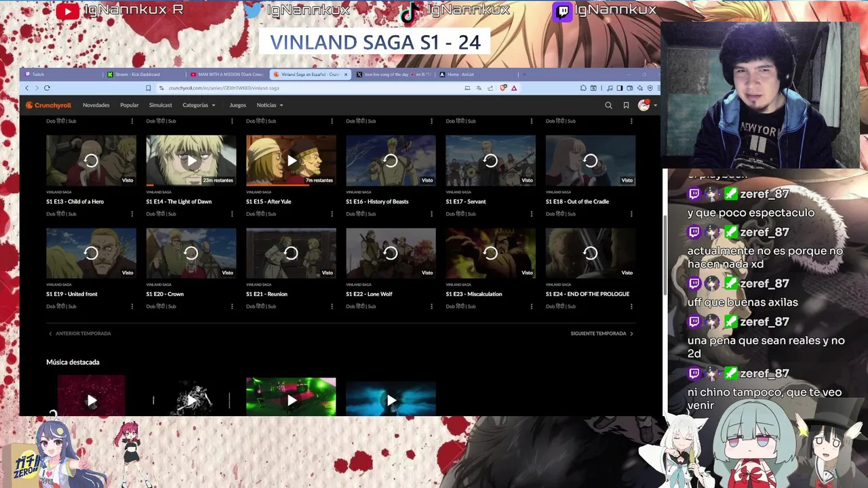
Task: Open S1 E17 - Servant title link
Action: point(466,201)
